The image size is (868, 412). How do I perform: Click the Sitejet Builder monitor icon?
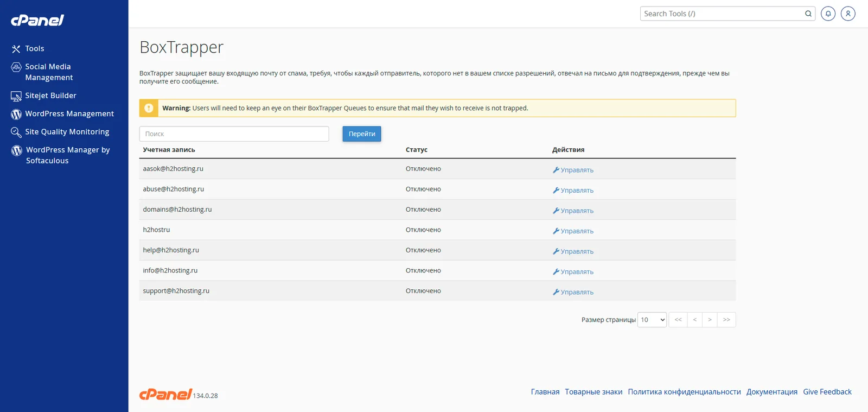(x=16, y=96)
